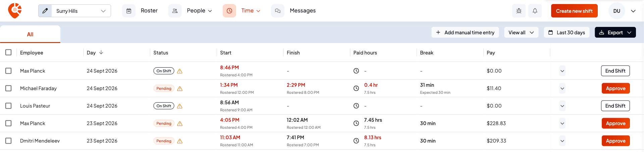Open the Last 30 days date range

tap(567, 32)
